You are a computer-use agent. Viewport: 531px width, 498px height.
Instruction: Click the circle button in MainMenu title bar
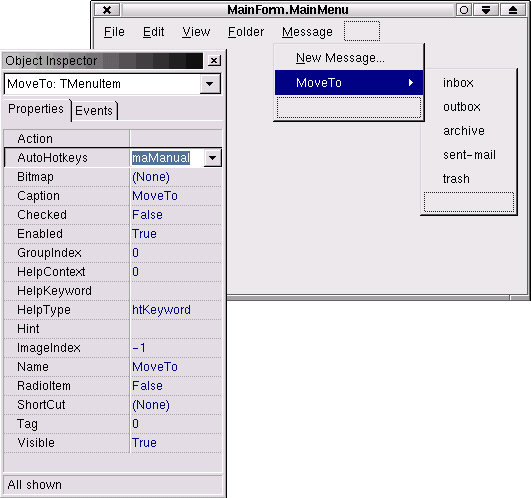click(x=464, y=10)
